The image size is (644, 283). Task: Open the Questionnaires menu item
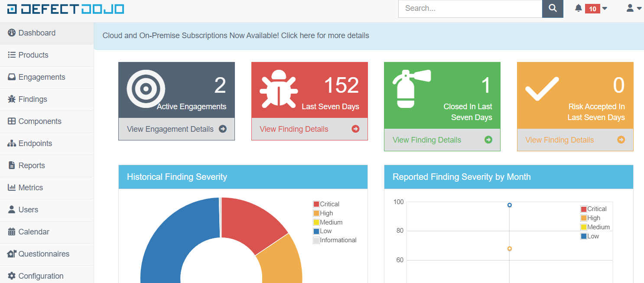tap(47, 254)
